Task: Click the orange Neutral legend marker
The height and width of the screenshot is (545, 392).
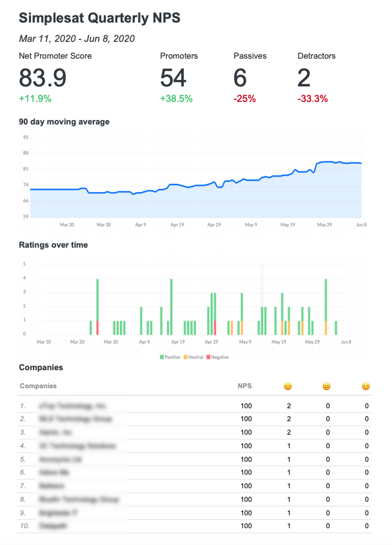Action: 186,357
